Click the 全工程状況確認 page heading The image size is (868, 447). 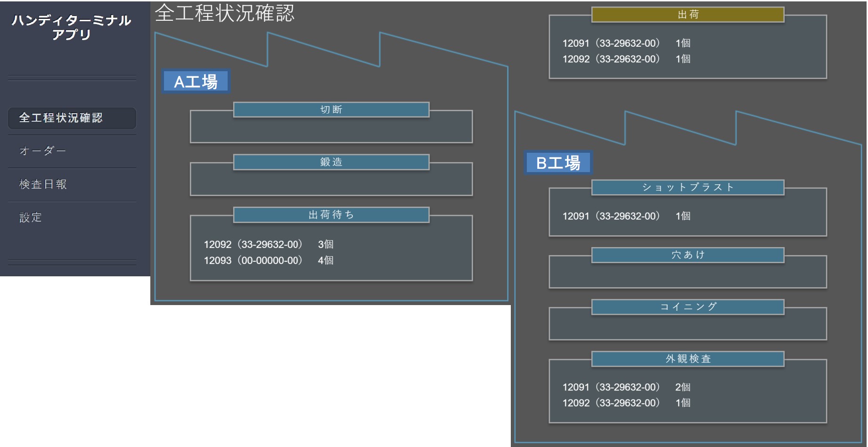click(225, 13)
